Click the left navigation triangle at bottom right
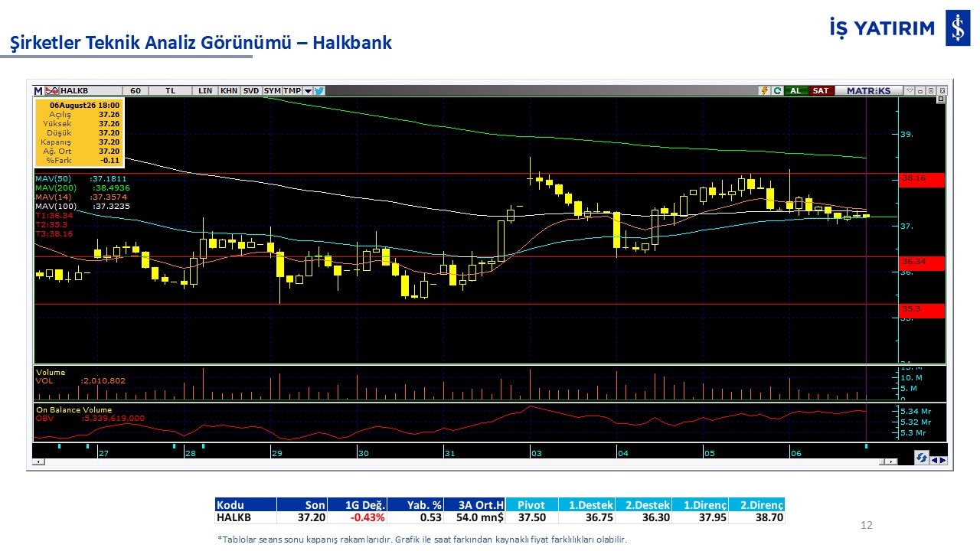980x551 pixels. pyautogui.click(x=934, y=460)
